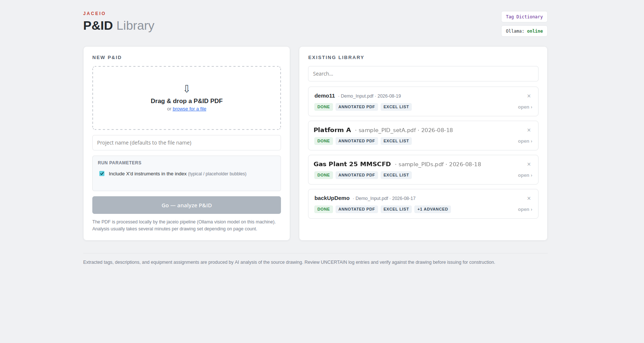Check the Ollama online status badge

[x=524, y=31]
